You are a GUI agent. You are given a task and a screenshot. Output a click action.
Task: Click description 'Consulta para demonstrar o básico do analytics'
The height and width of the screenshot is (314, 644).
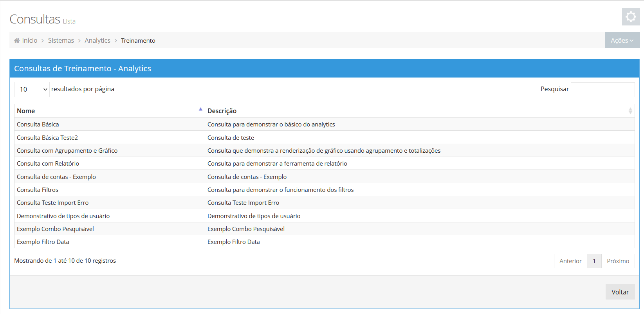pyautogui.click(x=271, y=125)
